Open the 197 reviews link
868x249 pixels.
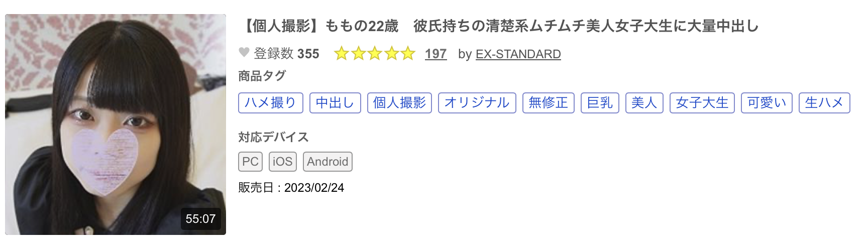436,54
